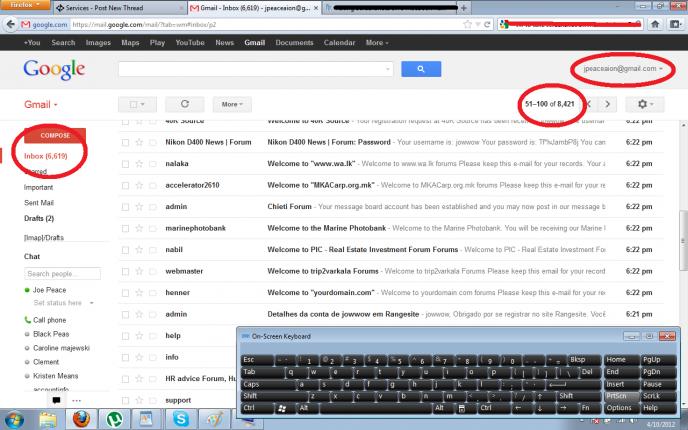Select the webmaster email checkbox
This screenshot has width=688, height=430.
click(x=125, y=272)
